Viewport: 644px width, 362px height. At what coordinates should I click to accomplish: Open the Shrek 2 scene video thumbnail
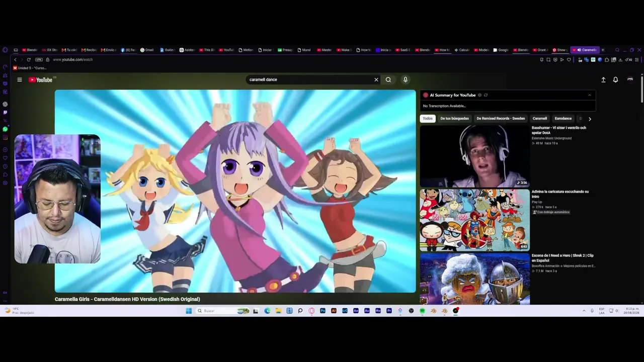point(474,279)
